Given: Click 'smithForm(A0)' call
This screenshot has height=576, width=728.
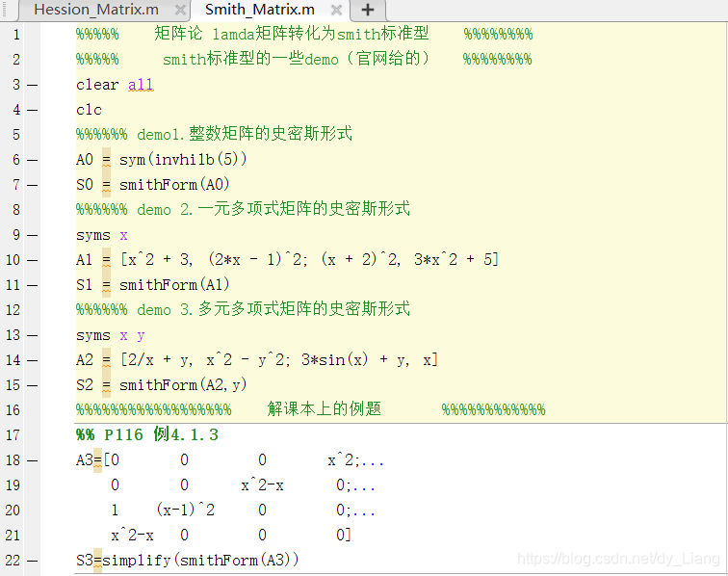Looking at the screenshot, I should point(174,185).
